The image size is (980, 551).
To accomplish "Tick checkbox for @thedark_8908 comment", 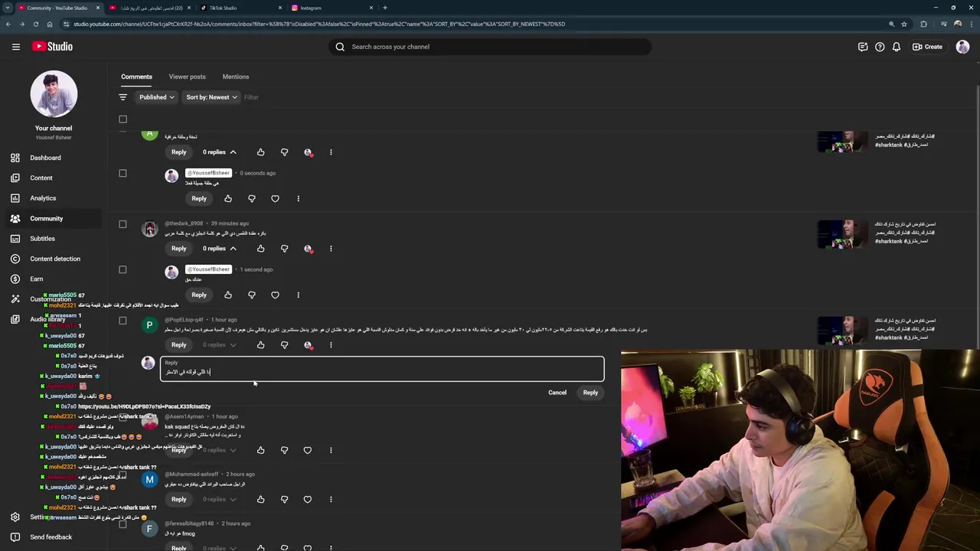I will (x=122, y=224).
